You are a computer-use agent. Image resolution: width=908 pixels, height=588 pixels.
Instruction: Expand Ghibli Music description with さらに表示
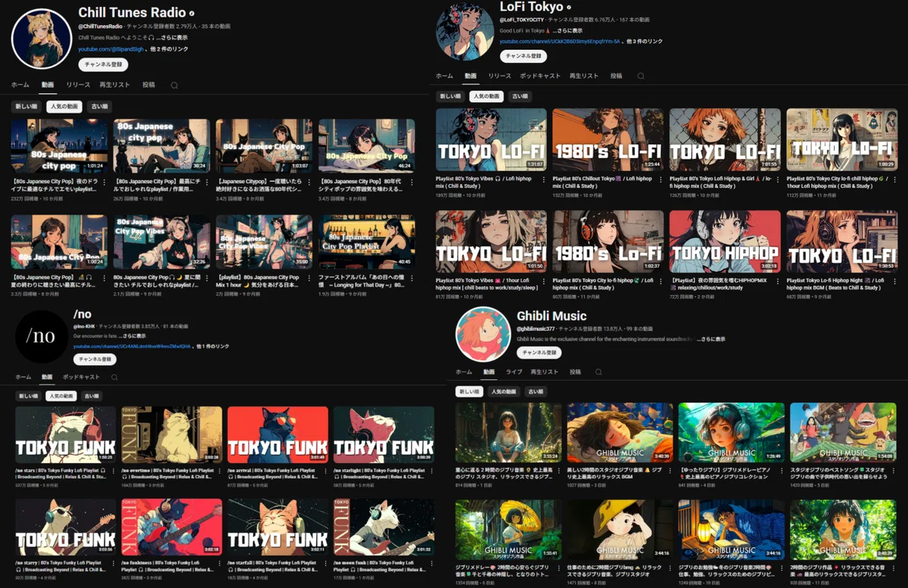711,339
